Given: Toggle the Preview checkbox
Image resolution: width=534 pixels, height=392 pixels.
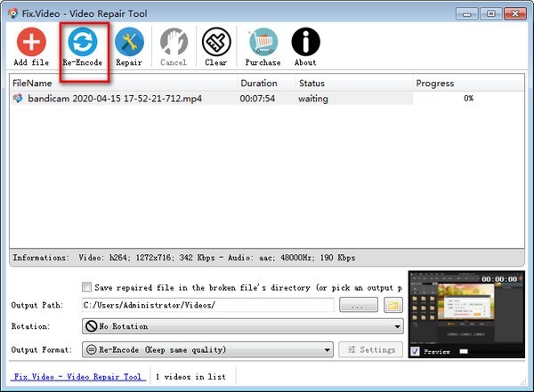Looking at the screenshot, I should click(415, 351).
